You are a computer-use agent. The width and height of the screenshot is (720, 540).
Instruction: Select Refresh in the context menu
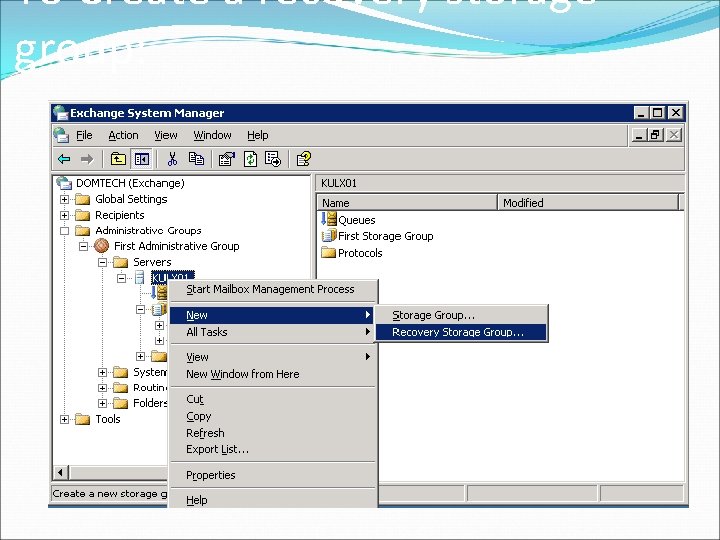point(273,433)
